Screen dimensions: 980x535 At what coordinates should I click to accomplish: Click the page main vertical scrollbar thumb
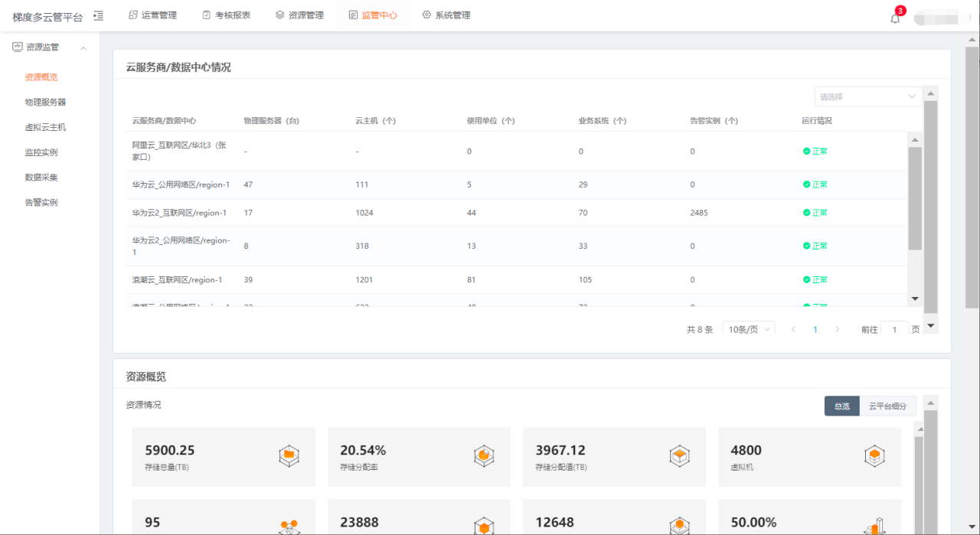click(x=972, y=176)
